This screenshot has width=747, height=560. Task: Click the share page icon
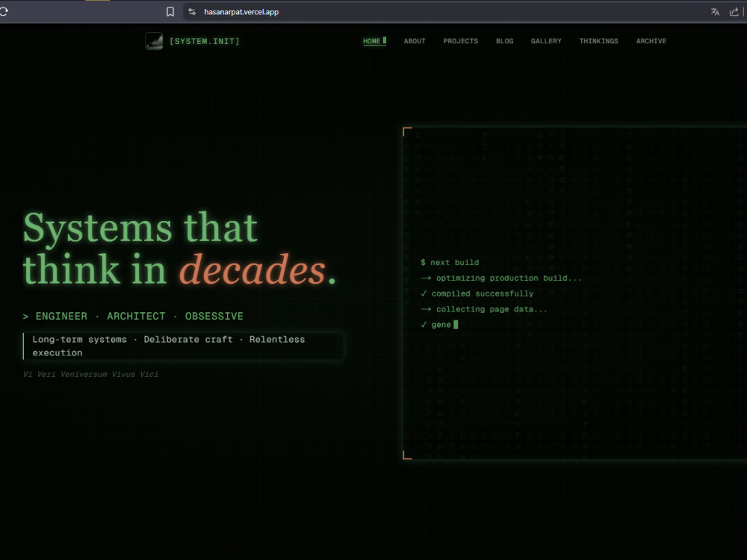[734, 12]
